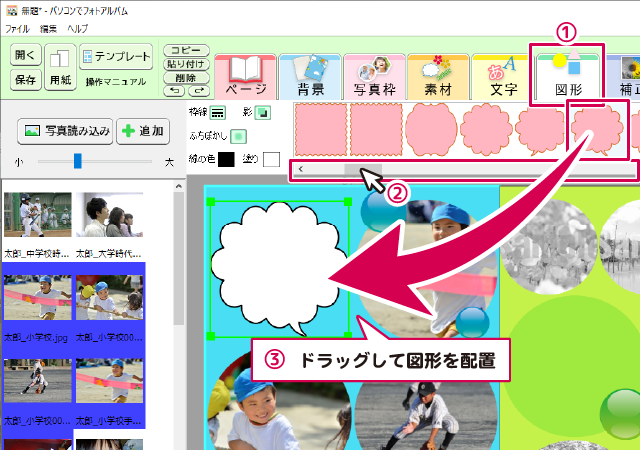This screenshot has height=450, width=642.
Task: Click the undo arrow icon
Action: click(x=175, y=91)
